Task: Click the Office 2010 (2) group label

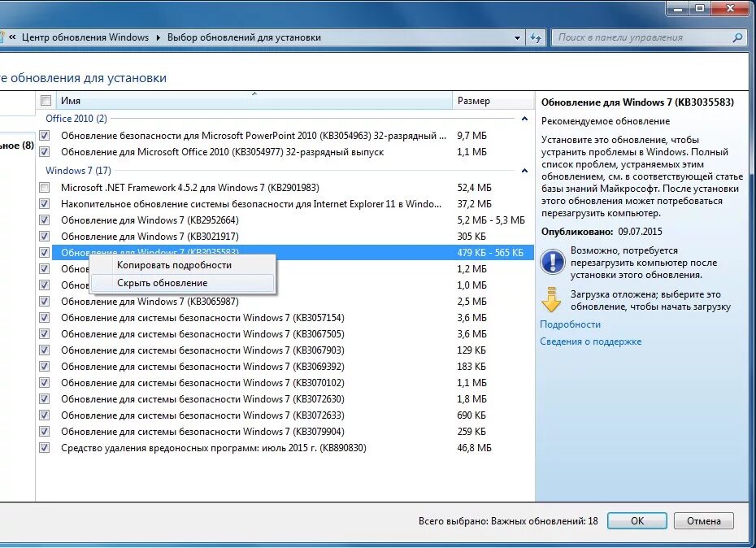Action: pos(76,119)
